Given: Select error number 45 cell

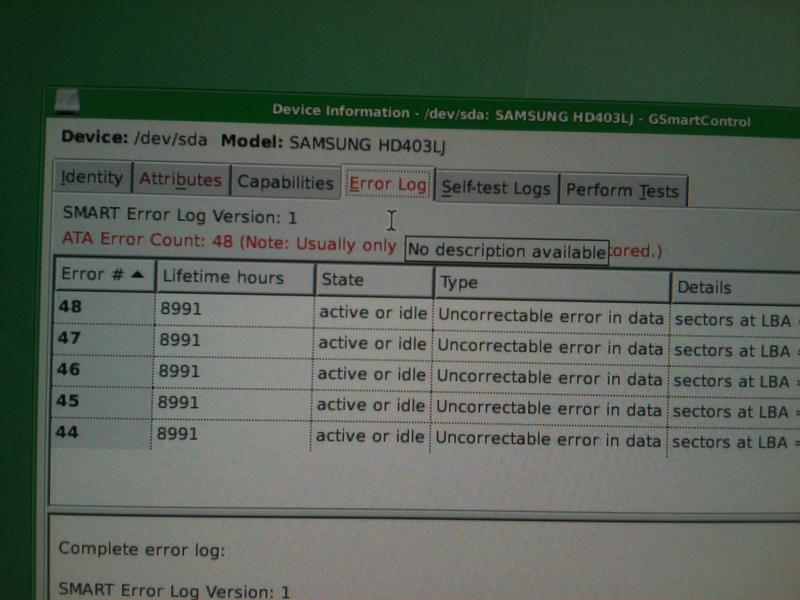Looking at the screenshot, I should pyautogui.click(x=101, y=401).
